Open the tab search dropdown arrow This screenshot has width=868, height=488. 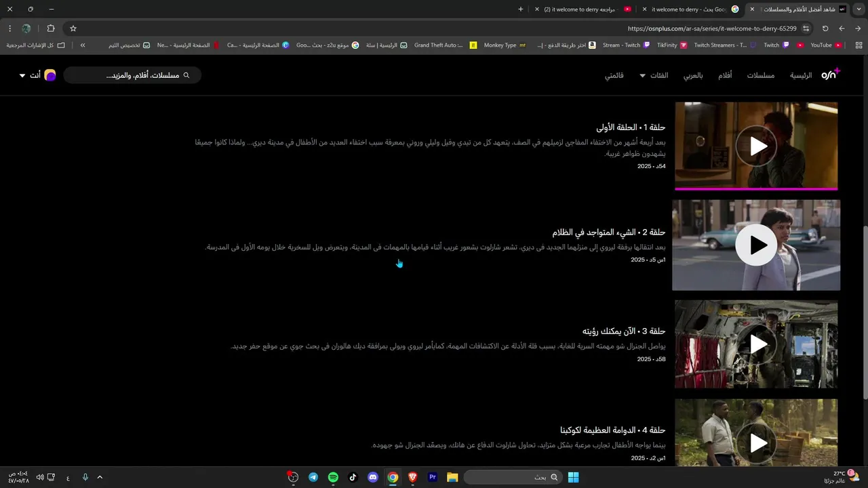[x=859, y=9]
